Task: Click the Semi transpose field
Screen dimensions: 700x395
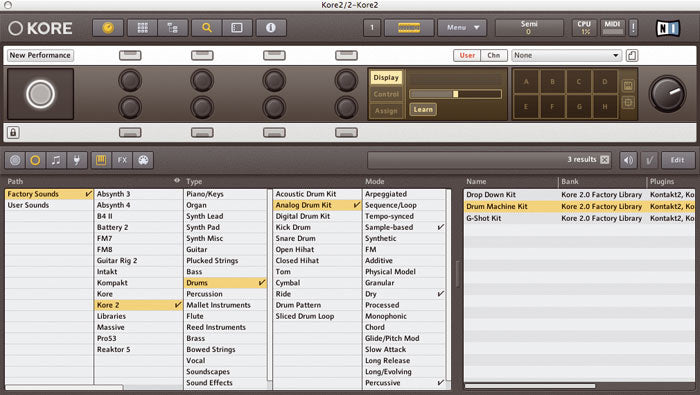Action: [529, 28]
